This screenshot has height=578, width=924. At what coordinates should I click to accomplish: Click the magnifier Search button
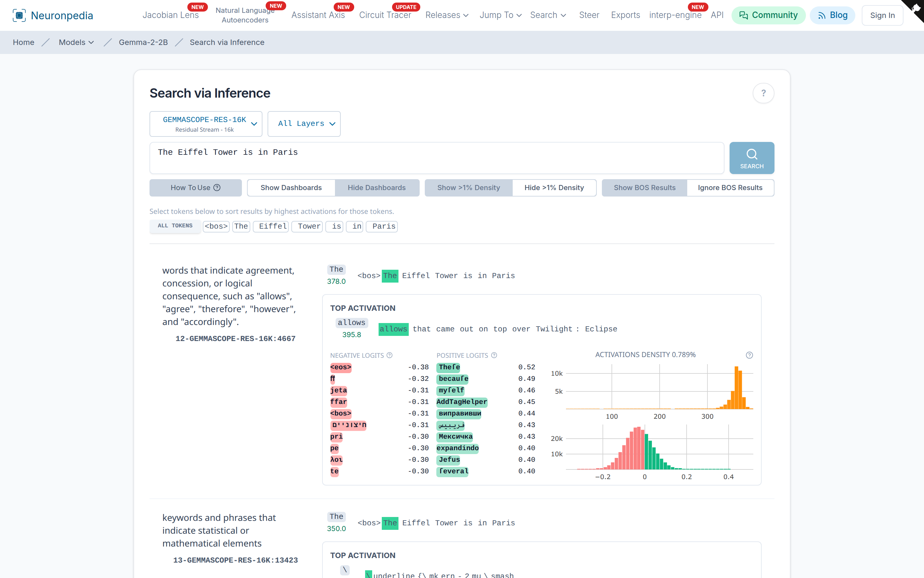[x=751, y=158]
